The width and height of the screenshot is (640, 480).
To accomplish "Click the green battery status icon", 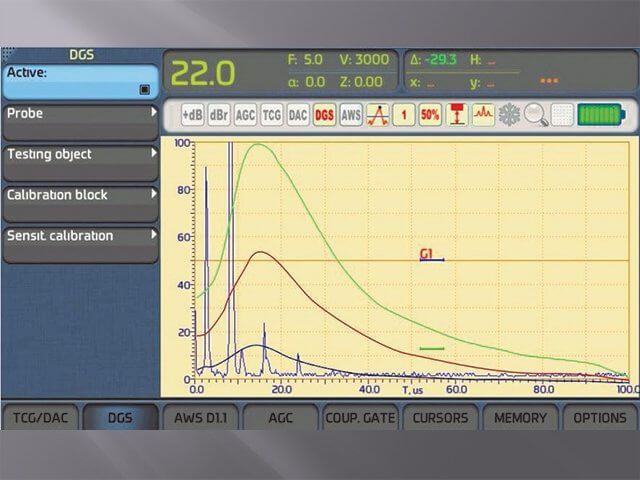I will tap(601, 115).
